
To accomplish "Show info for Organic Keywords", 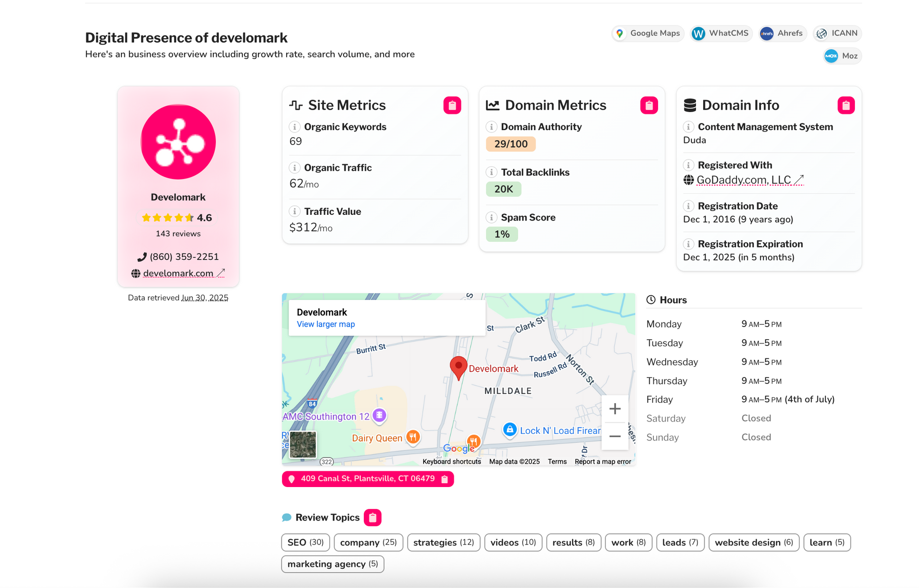I will tap(294, 127).
